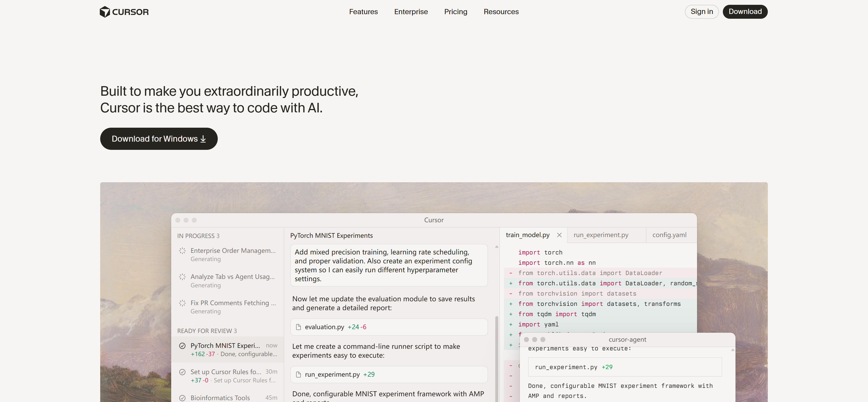Switch to run_experiment.py tab
Image resolution: width=868 pixels, height=402 pixels.
coord(601,235)
